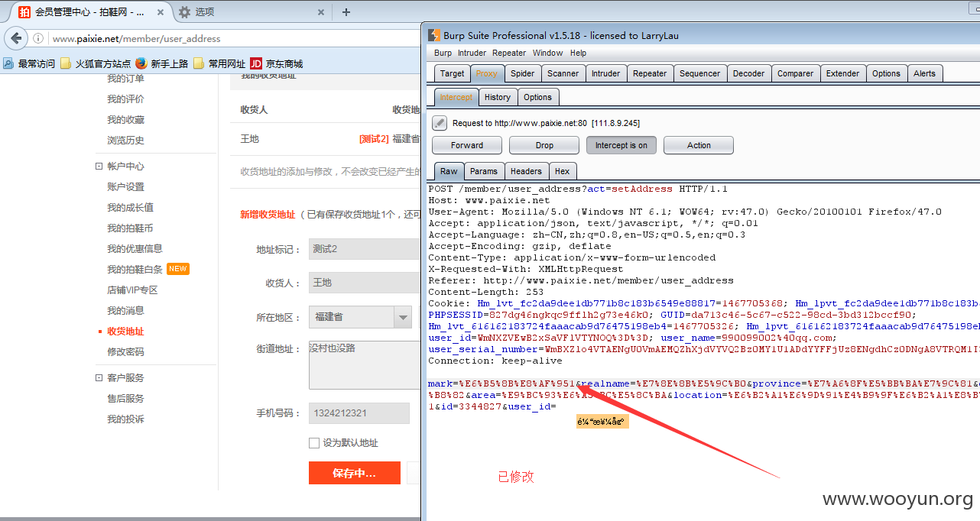Switch to the Spider tab
Screen dimensions: 980x521
point(523,73)
